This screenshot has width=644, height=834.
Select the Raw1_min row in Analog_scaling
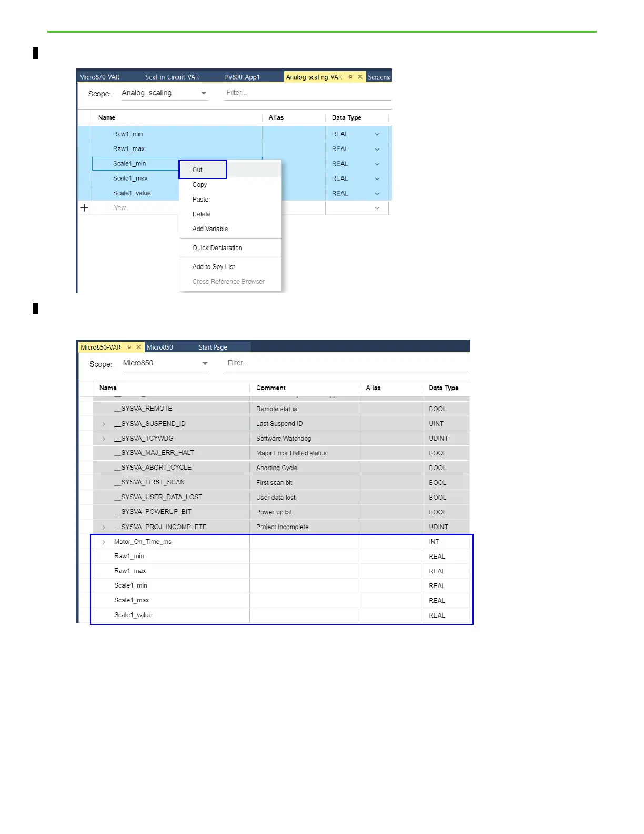click(x=235, y=134)
